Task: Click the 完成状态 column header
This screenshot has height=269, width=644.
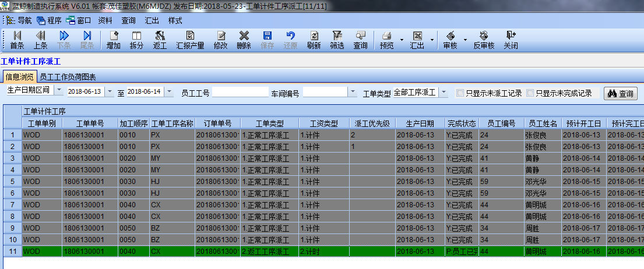Action: point(462,123)
